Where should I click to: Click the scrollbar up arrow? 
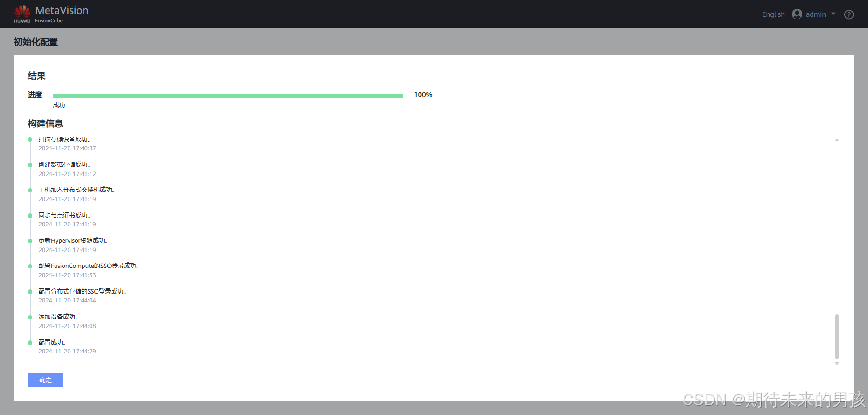(837, 140)
